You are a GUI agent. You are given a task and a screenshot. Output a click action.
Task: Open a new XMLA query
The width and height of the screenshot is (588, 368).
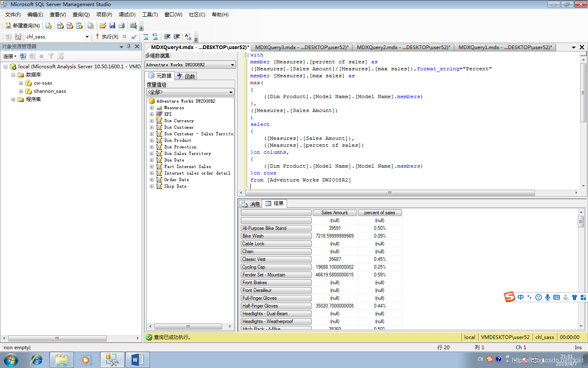pos(79,25)
